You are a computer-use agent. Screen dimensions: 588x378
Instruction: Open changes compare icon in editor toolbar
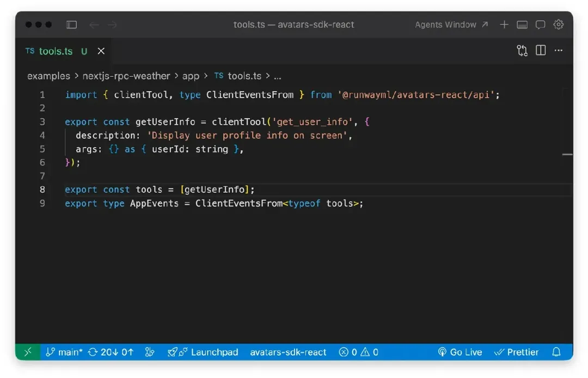[x=522, y=51]
